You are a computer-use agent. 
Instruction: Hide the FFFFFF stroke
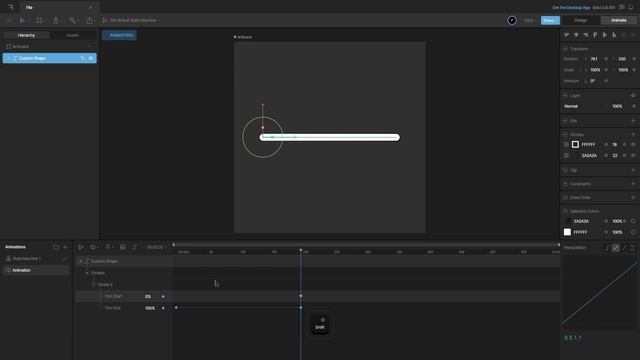(633, 144)
